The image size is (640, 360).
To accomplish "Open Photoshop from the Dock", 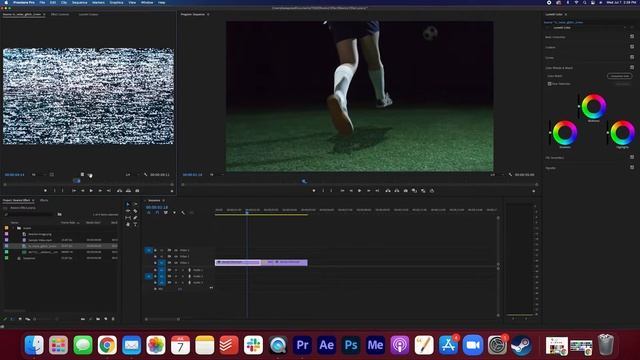I will click(x=351, y=345).
